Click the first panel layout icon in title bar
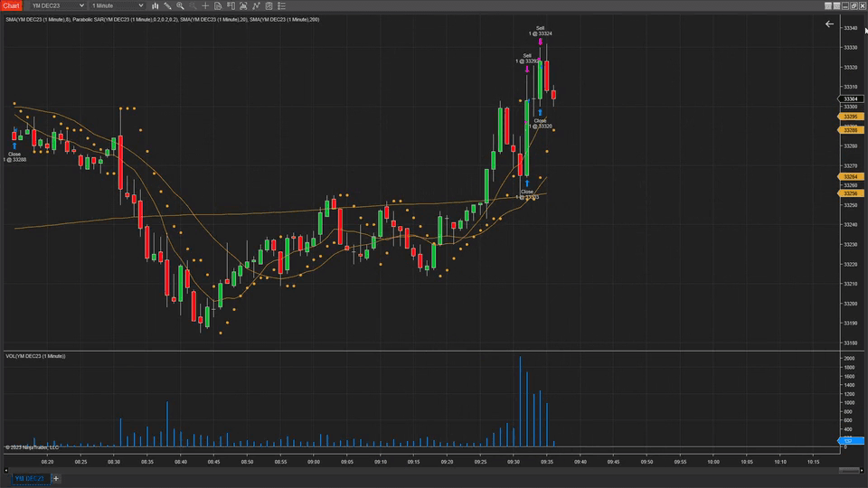This screenshot has height=488, width=868. tap(828, 5)
